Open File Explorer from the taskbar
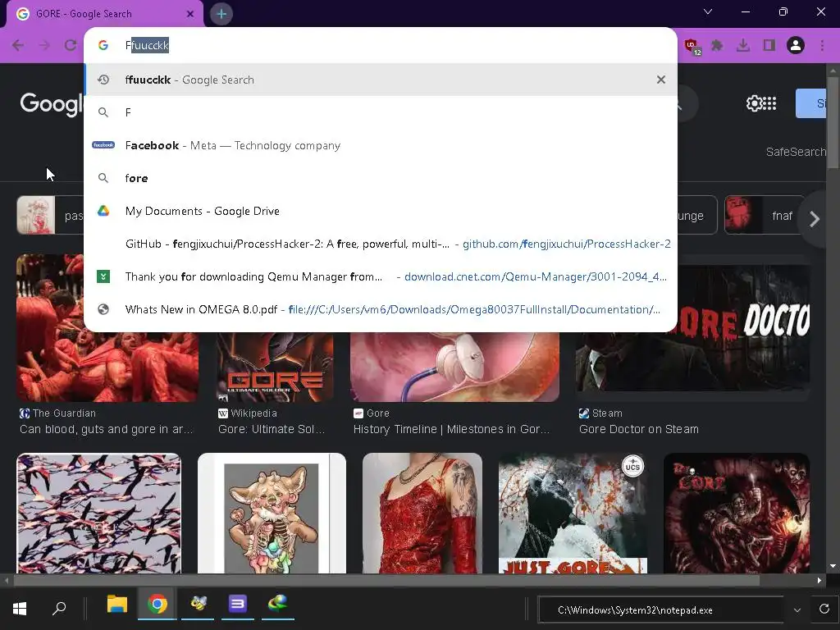The image size is (840, 630). click(x=116, y=605)
